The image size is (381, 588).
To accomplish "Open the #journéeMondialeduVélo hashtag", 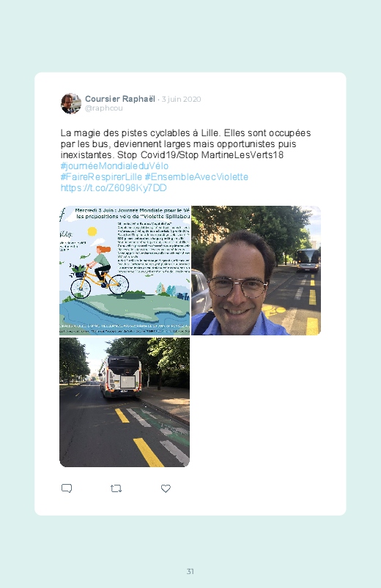I will 114,165.
